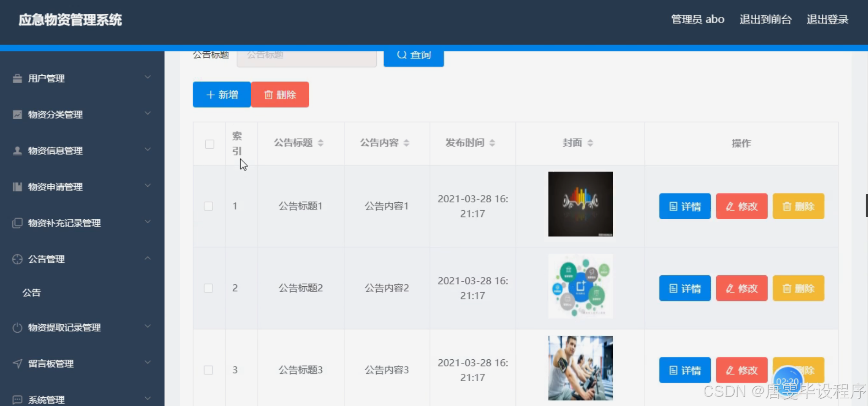
Task: Open the cover thumbnail for 公告标题2
Action: [x=580, y=286]
